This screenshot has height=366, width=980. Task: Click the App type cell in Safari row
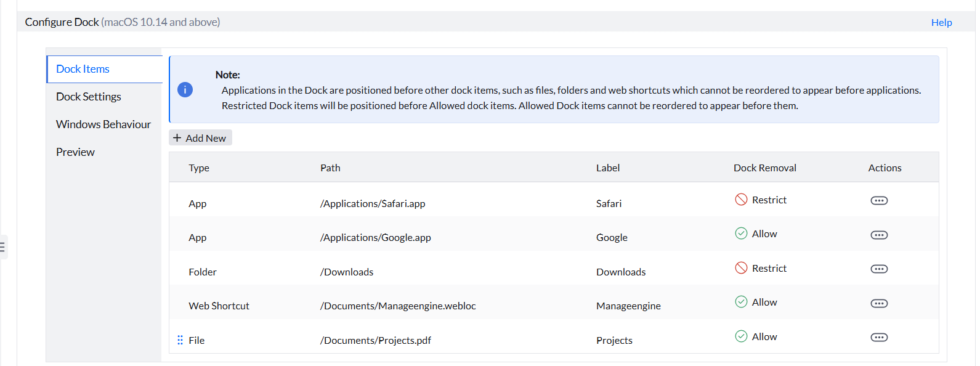click(x=197, y=204)
